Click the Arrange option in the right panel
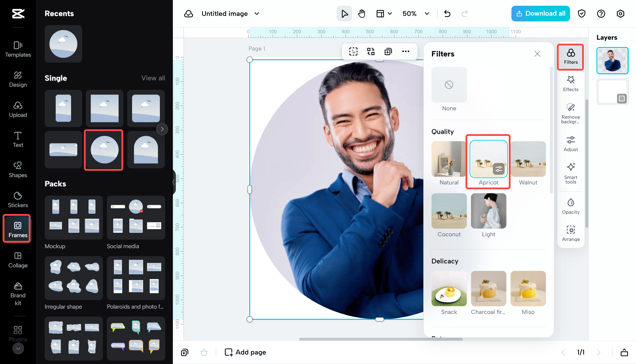Viewport: 636px width, 364px height. (x=570, y=233)
